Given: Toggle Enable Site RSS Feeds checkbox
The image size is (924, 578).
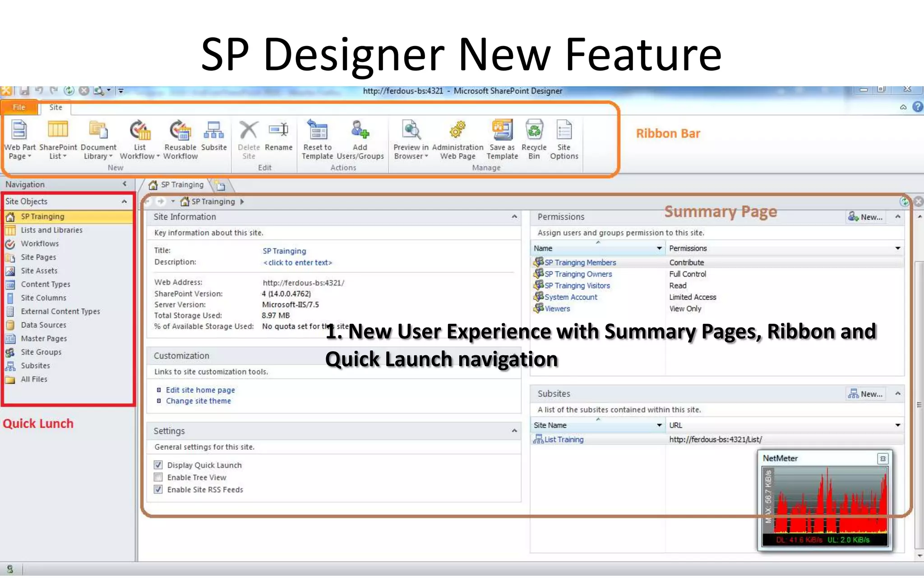Looking at the screenshot, I should point(158,489).
